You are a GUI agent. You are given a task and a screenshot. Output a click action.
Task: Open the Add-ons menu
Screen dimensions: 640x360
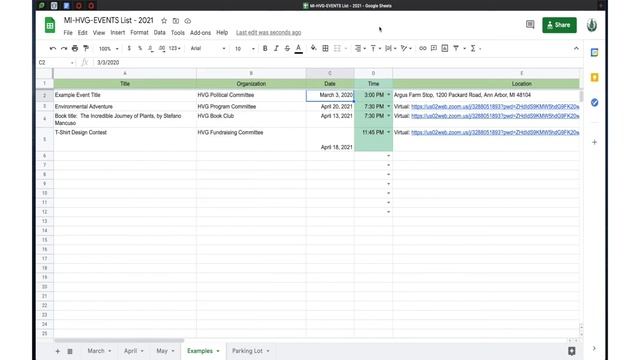200,33
